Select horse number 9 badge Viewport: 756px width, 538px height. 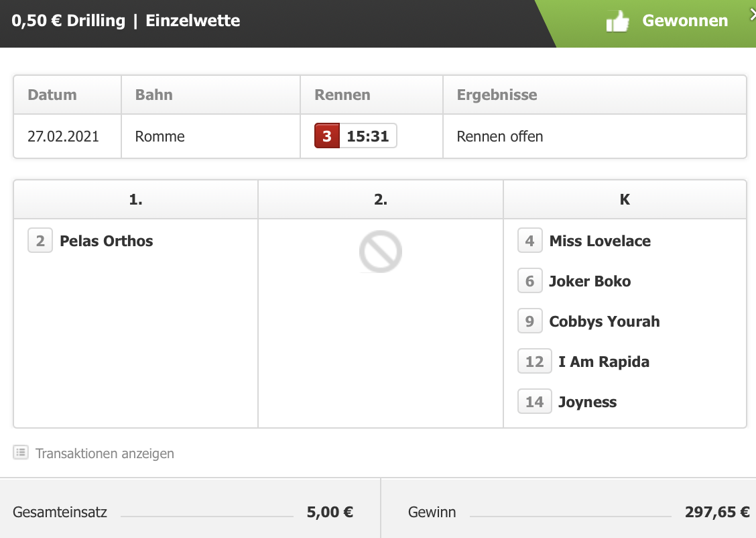(x=530, y=321)
